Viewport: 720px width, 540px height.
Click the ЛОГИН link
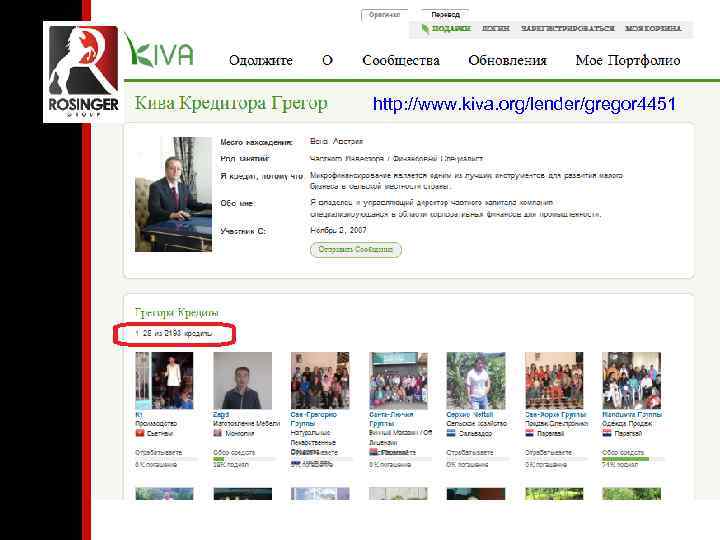pos(496,28)
